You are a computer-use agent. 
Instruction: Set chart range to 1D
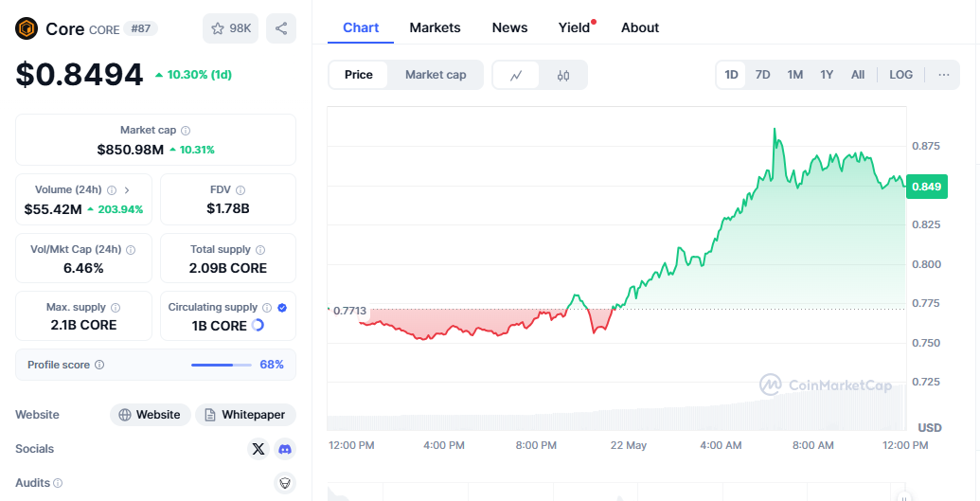point(731,75)
